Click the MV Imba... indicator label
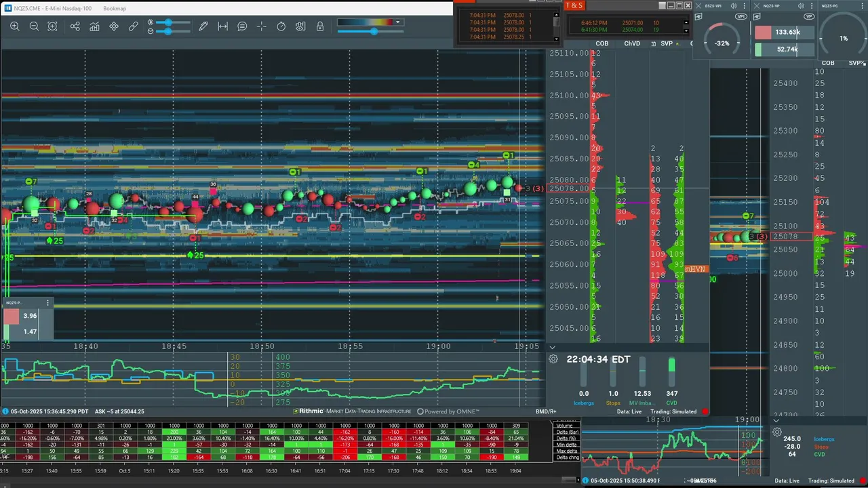This screenshot has width=868, height=488. 642,403
